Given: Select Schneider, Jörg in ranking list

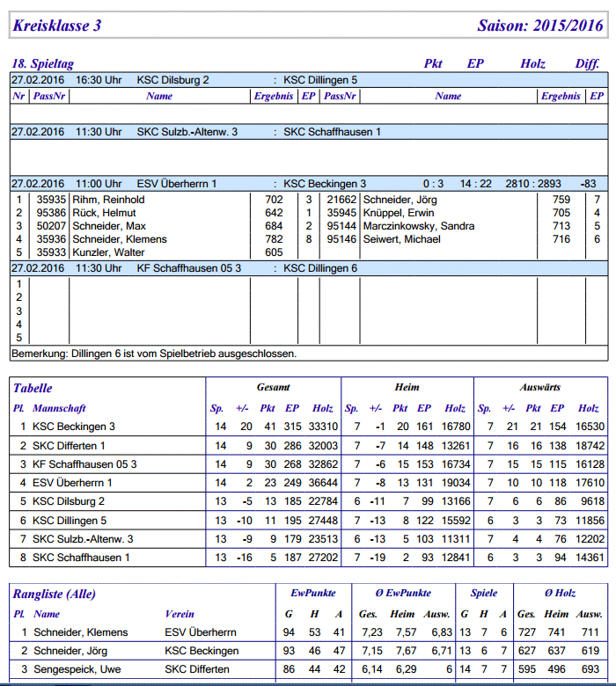Looking at the screenshot, I should [70, 651].
